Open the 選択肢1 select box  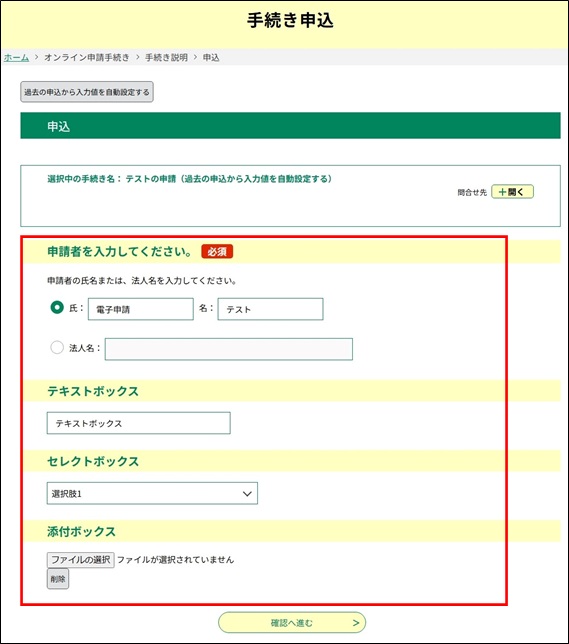[x=152, y=493]
